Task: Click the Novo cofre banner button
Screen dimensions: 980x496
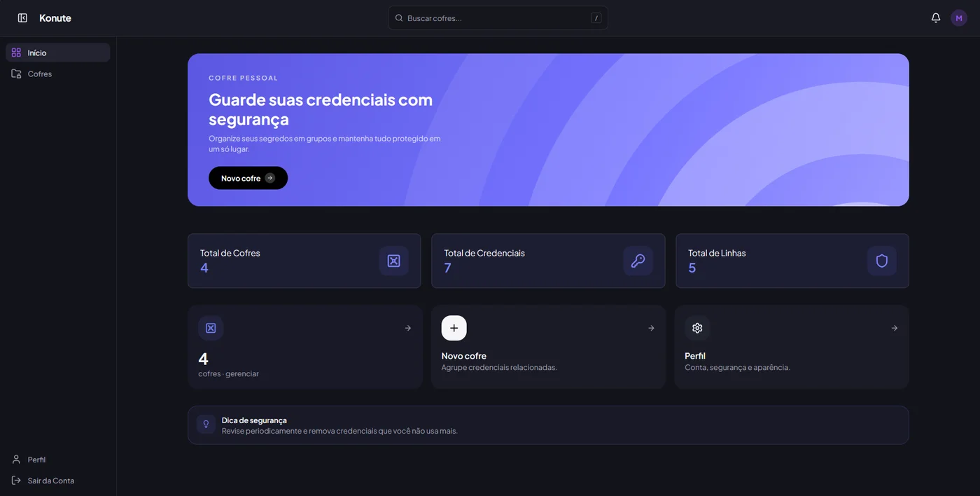Action: point(248,178)
